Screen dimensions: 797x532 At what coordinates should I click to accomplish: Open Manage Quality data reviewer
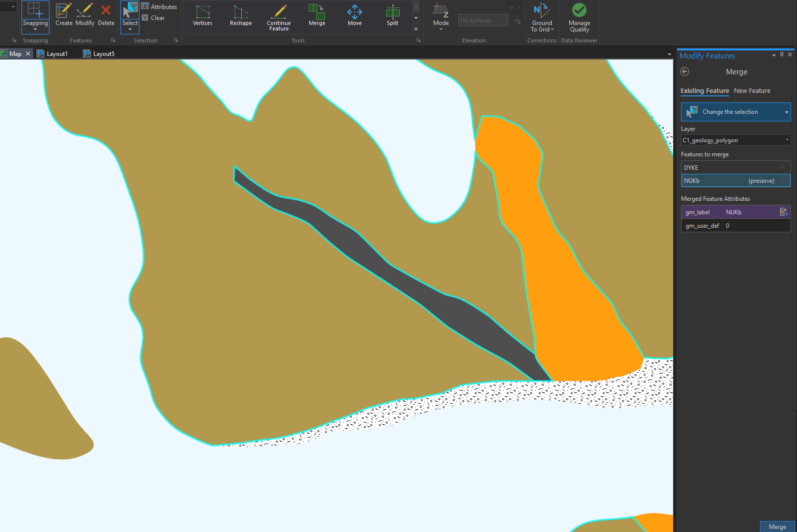[579, 17]
